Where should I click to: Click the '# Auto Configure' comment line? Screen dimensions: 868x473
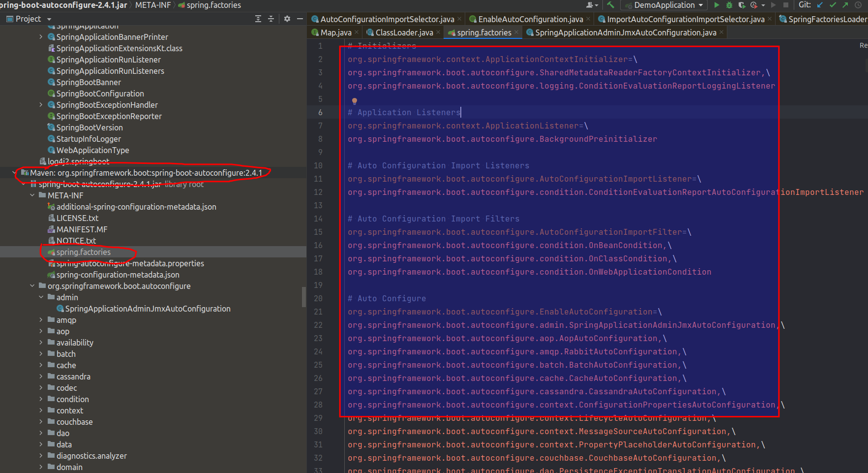click(x=387, y=298)
